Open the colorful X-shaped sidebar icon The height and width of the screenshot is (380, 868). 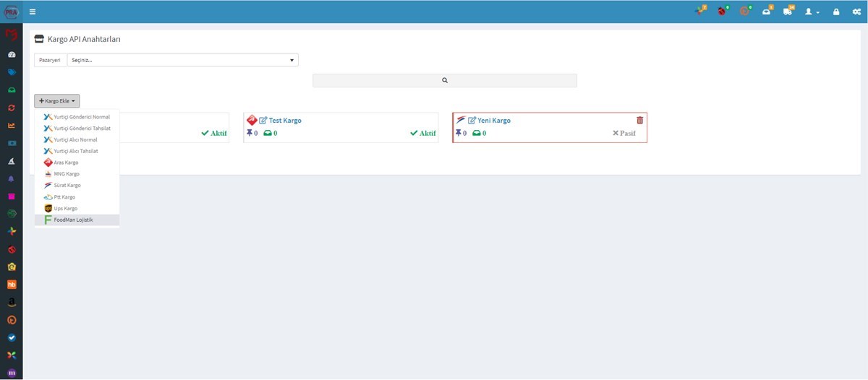tap(12, 355)
